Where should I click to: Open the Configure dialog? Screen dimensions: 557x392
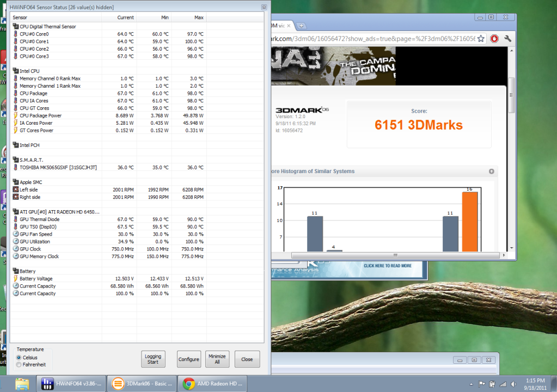[x=189, y=359]
